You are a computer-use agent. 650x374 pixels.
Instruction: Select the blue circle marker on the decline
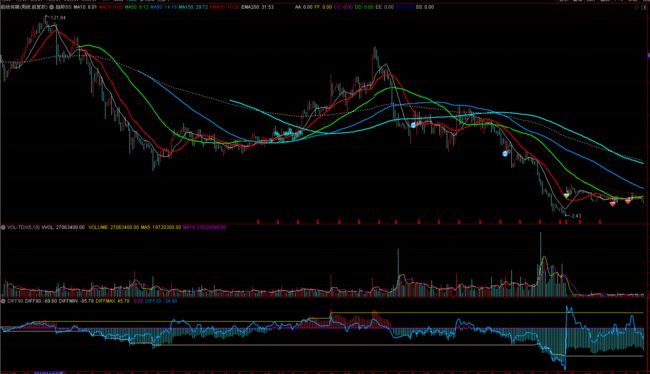point(505,153)
